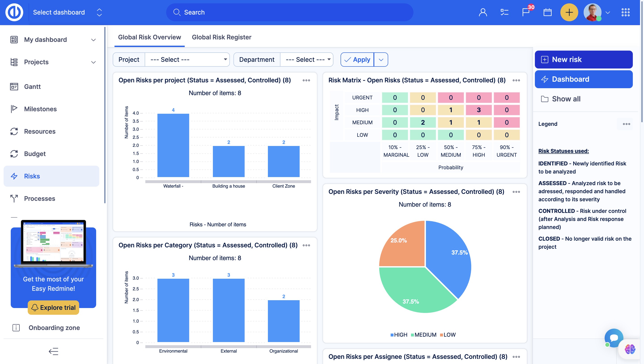This screenshot has height=364, width=644.
Task: Open the user profile icon in header
Action: click(483, 12)
